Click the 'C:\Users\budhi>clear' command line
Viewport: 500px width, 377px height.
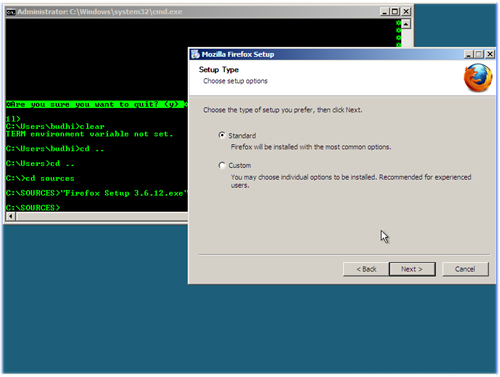coord(55,126)
